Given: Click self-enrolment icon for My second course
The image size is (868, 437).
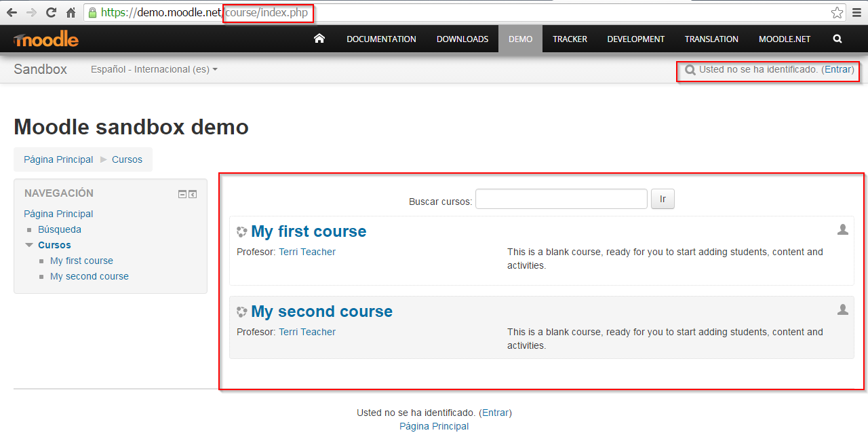Looking at the screenshot, I should click(843, 309).
